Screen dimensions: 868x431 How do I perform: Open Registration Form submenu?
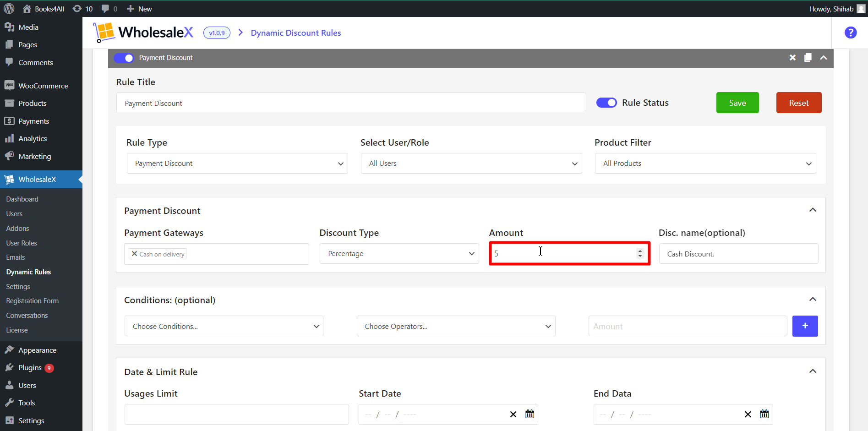pyautogui.click(x=33, y=301)
